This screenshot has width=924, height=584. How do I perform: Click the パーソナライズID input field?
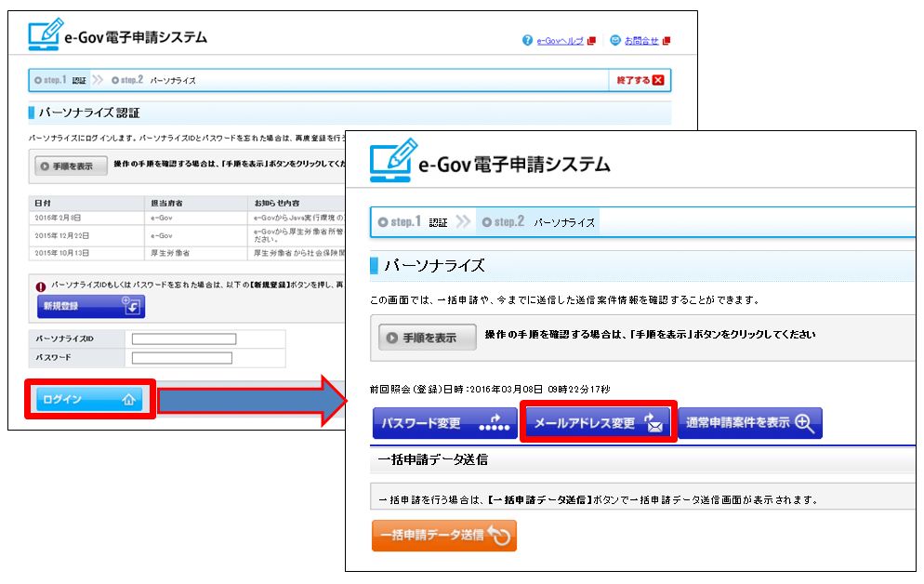tap(184, 338)
